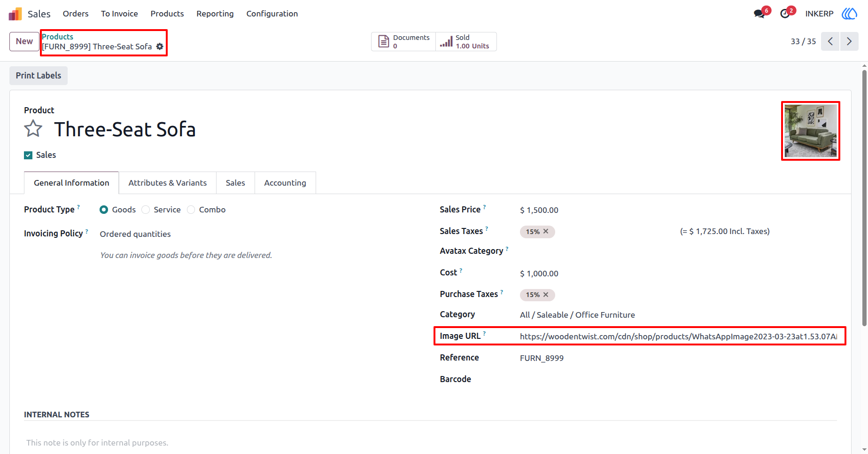Open the Configuration menu
Screen dimensions: 868x454
[x=272, y=14]
